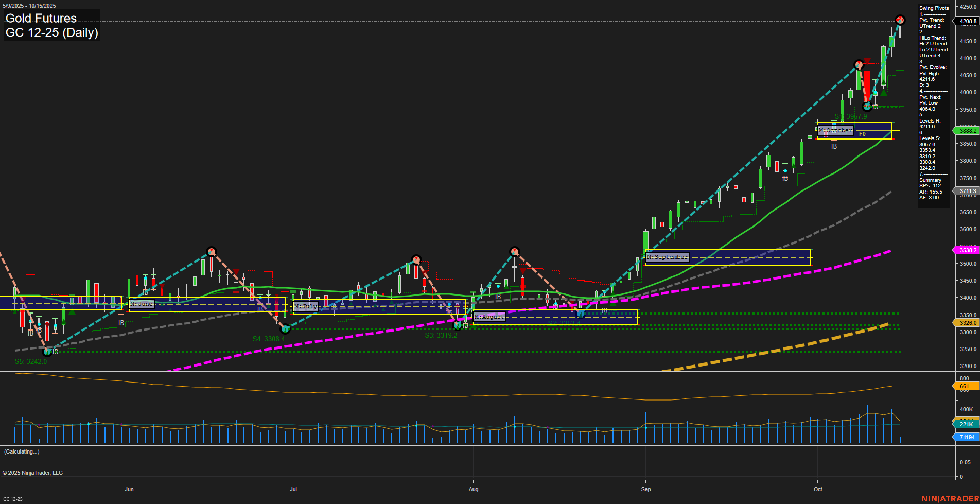Click the swing-low pivot icon near S4: 3308.4
This screenshot has height=504, width=980.
click(x=286, y=329)
